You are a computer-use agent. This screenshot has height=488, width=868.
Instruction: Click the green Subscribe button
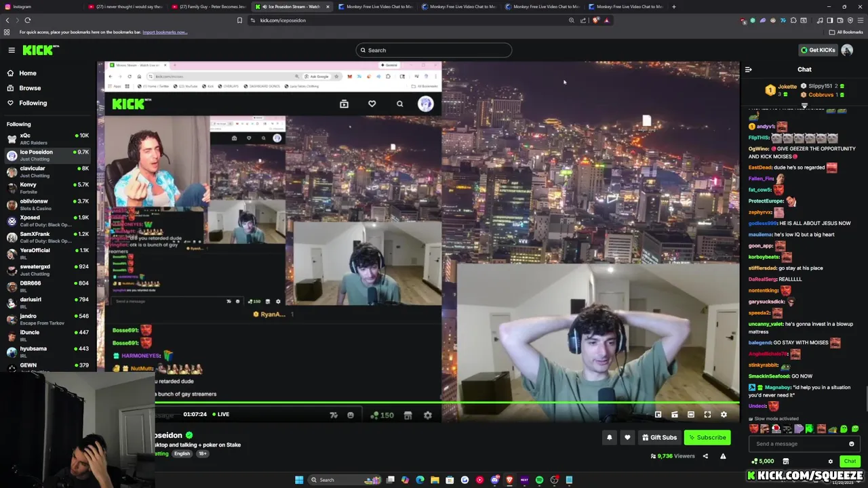pyautogui.click(x=707, y=437)
